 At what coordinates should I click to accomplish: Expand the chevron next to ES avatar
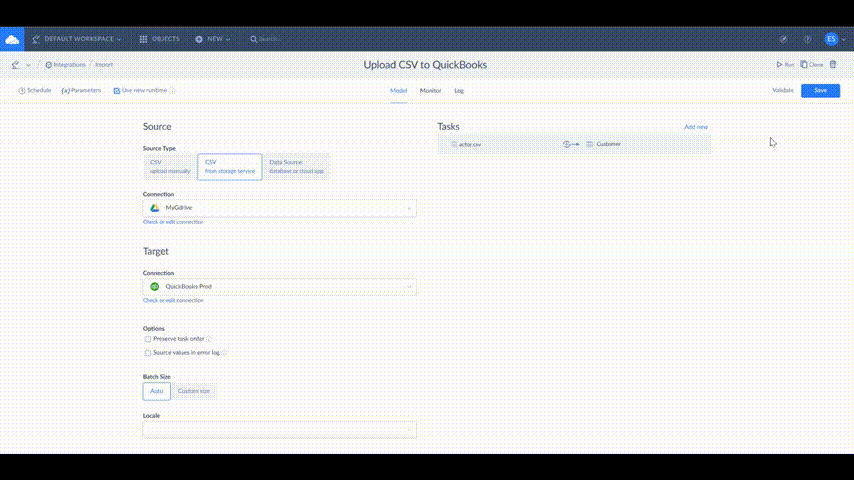point(844,40)
